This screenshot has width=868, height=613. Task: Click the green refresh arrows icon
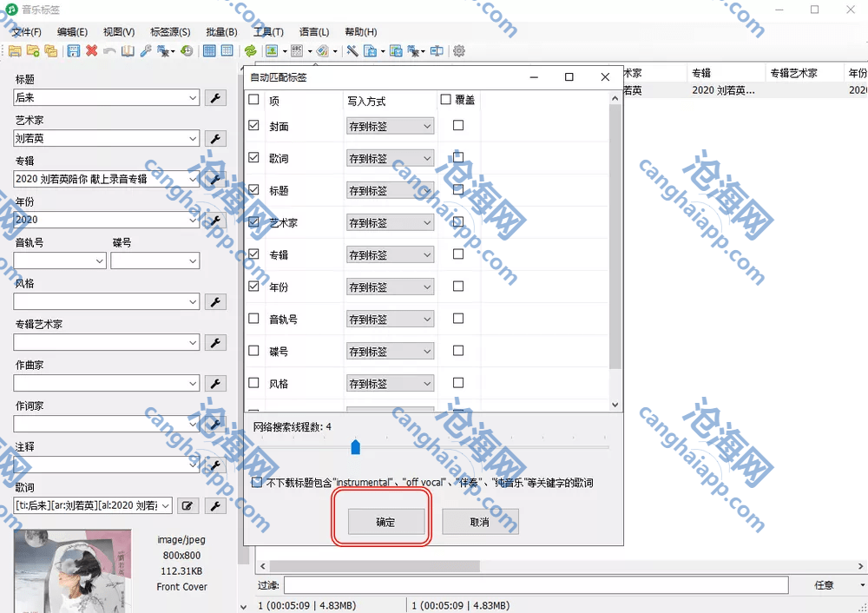[250, 51]
